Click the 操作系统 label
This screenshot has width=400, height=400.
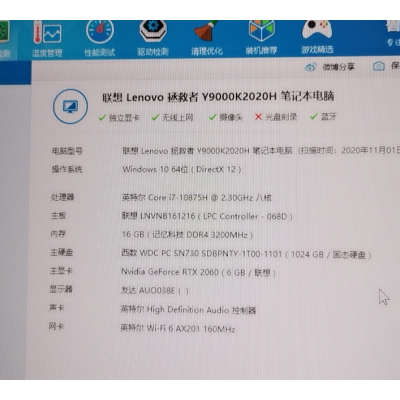67,169
